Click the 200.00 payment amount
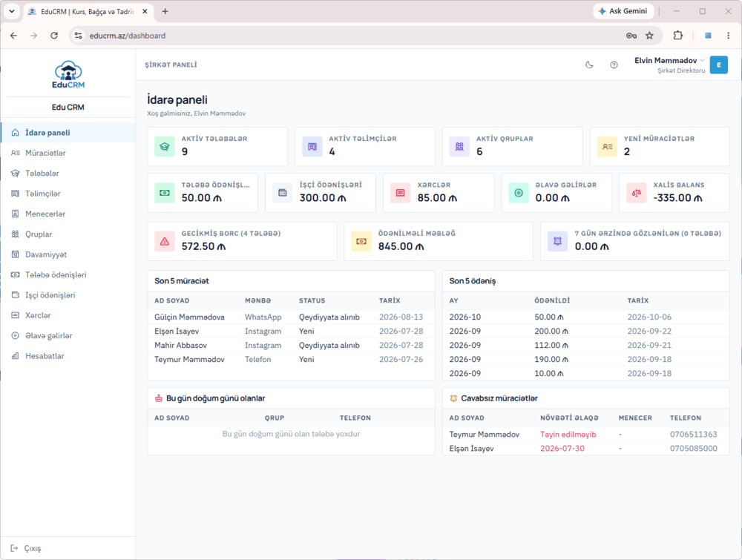This screenshot has width=742, height=560. [551, 331]
